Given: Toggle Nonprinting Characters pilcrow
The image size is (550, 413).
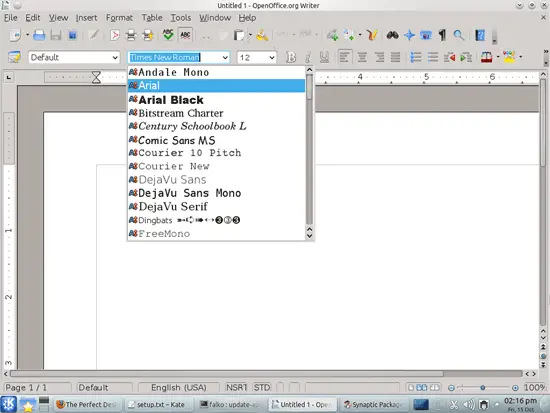Looking at the screenshot, I should coord(442,35).
